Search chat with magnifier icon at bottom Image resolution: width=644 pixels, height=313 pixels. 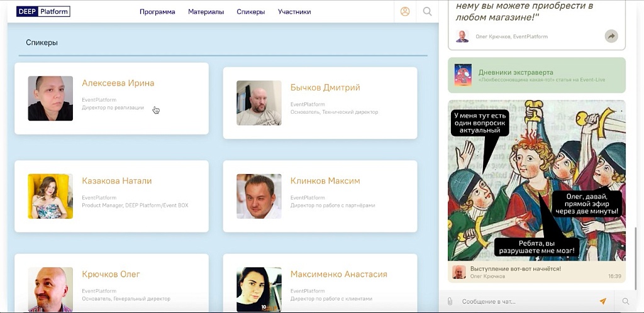(625, 301)
